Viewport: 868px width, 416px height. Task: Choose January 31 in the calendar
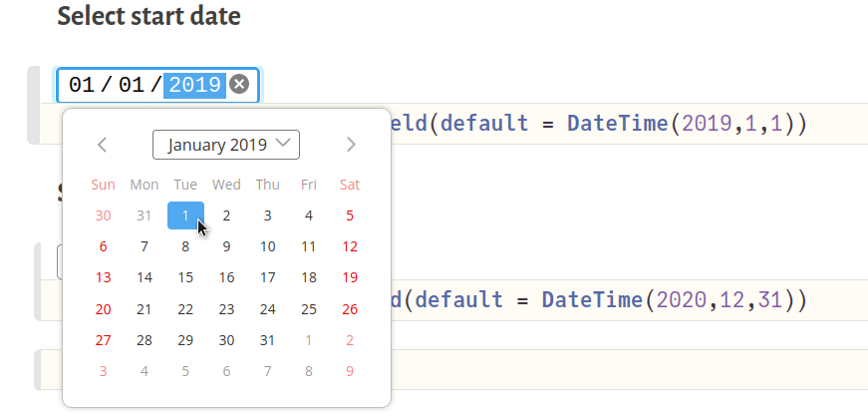click(267, 340)
